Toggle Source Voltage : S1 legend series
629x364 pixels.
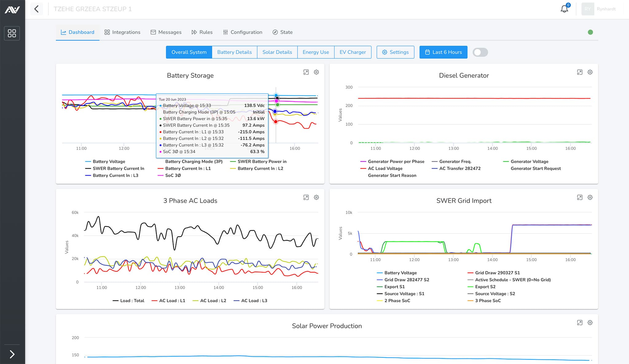pyautogui.click(x=400, y=294)
